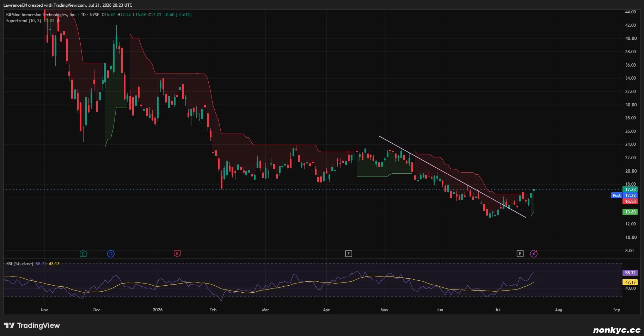Click the Feb label on time axis
The height and width of the screenshot is (336, 644).
[213, 310]
